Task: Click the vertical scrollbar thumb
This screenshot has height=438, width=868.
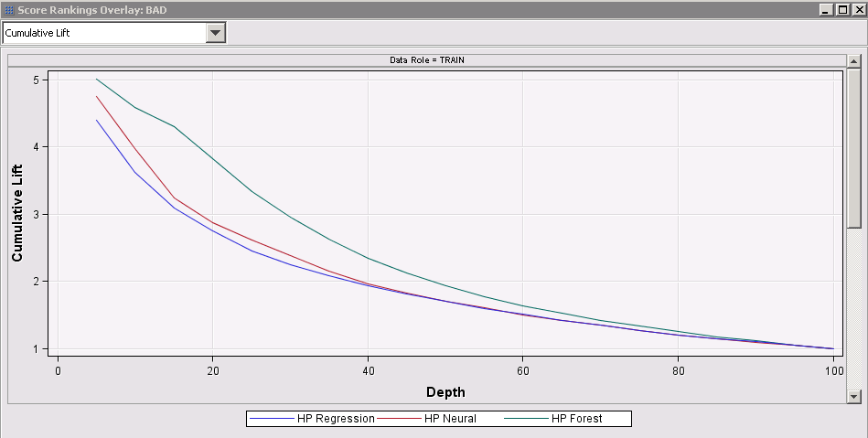Action: 853,148
